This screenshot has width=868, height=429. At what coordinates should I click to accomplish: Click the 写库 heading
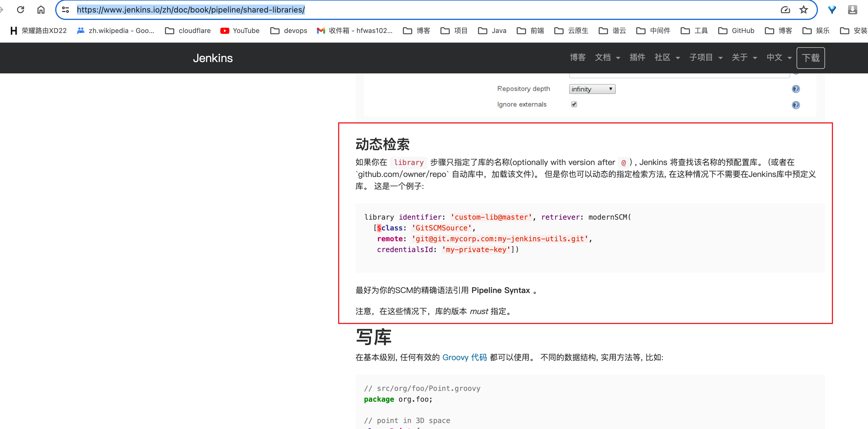373,337
